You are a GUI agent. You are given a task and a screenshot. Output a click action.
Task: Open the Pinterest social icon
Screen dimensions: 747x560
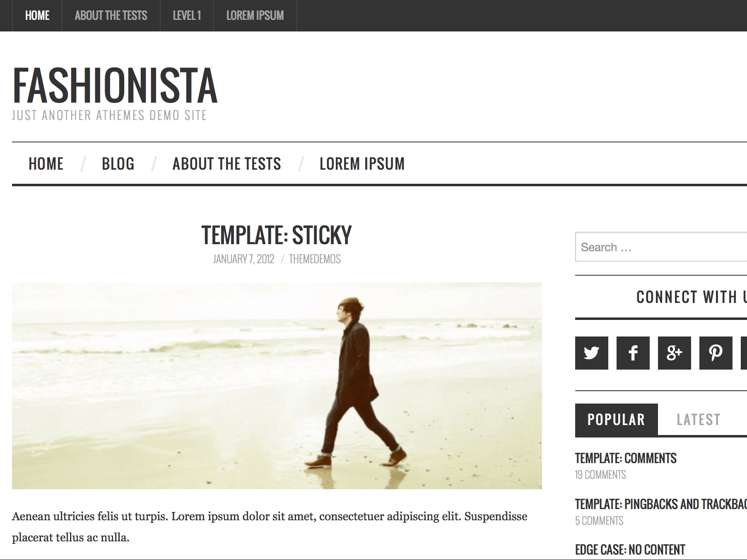coord(716,353)
